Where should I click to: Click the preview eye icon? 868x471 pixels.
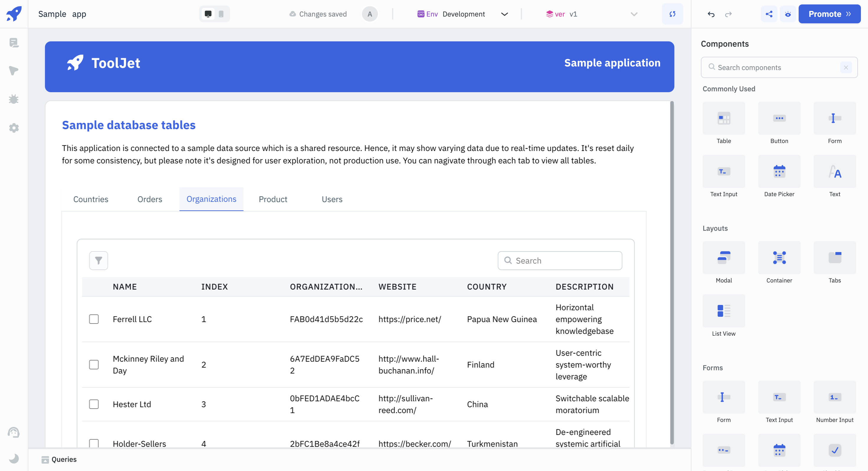point(788,14)
